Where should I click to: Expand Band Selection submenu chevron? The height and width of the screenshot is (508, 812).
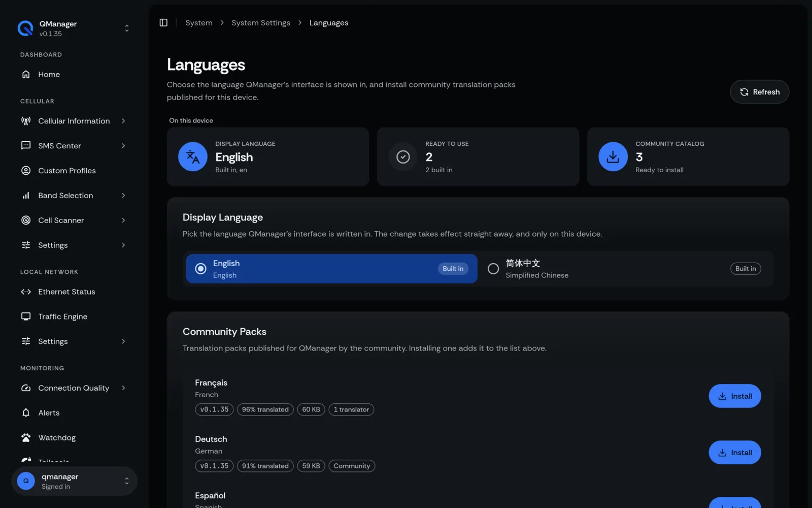click(x=123, y=196)
